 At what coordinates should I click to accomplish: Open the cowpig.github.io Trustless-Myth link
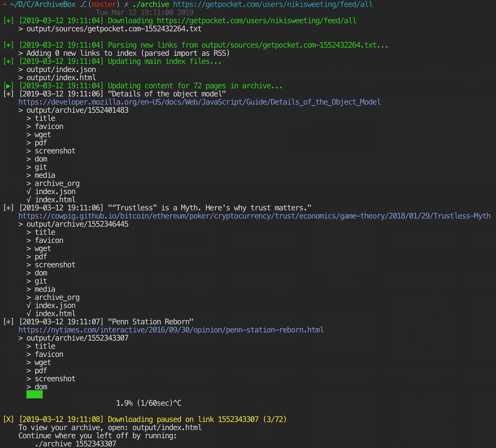pyautogui.click(x=254, y=216)
